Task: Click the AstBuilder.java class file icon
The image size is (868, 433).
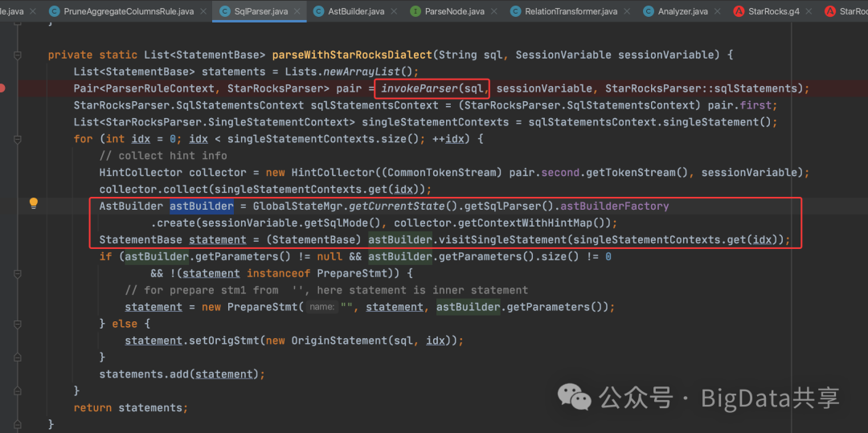Action: [318, 10]
